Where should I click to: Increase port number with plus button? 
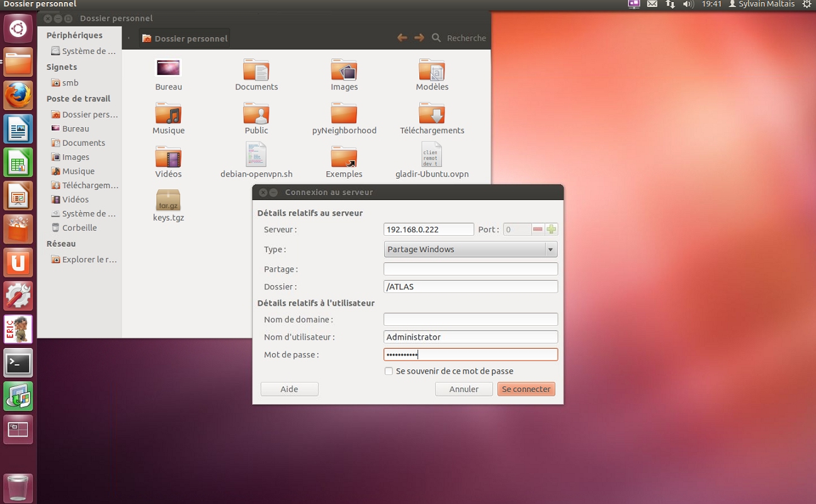[552, 230]
